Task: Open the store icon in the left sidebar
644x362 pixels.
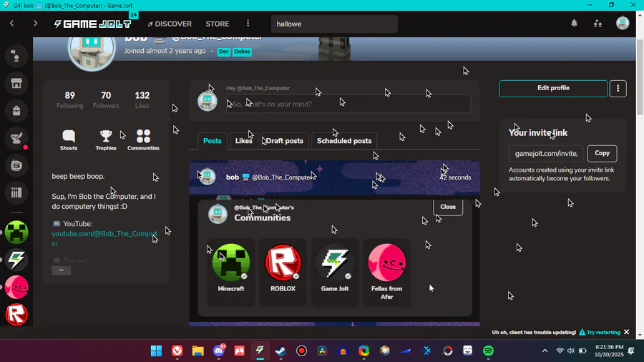Action: [16, 83]
